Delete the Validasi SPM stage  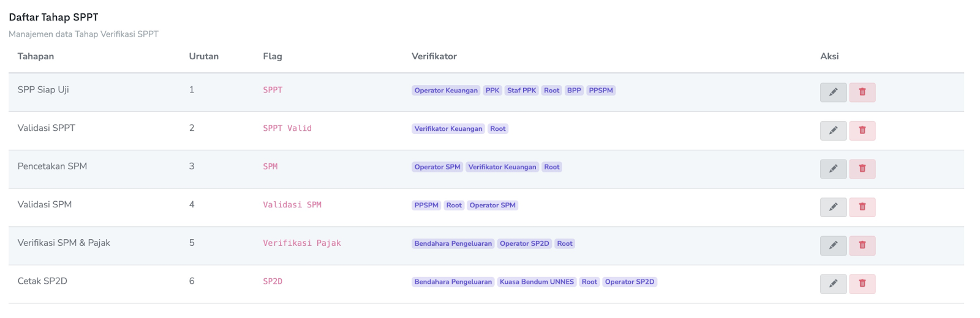[862, 207]
